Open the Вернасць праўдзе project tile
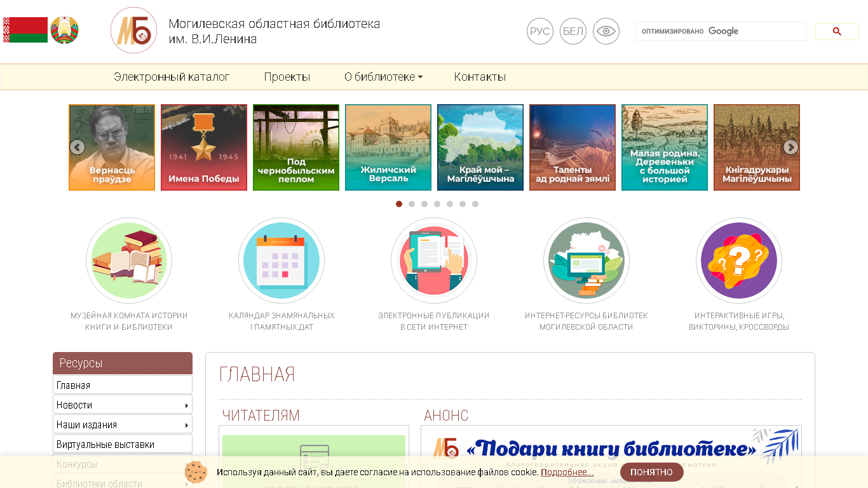Screen dimensions: 868x488 112,147
